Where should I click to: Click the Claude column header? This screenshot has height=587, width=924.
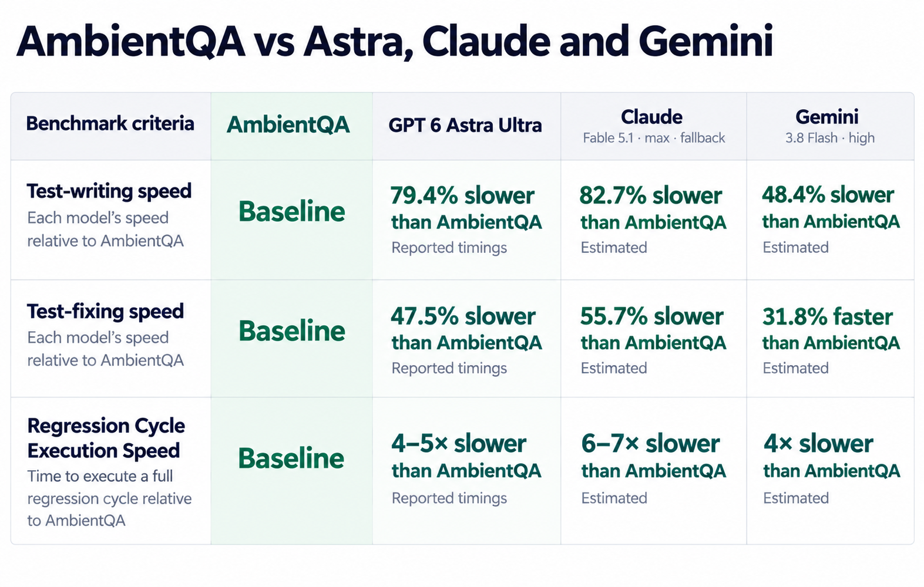coord(651,117)
